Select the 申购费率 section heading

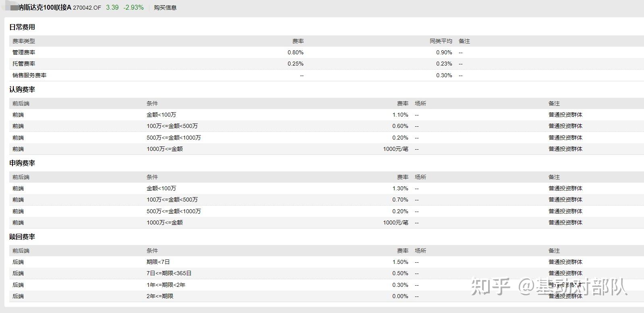click(x=22, y=163)
